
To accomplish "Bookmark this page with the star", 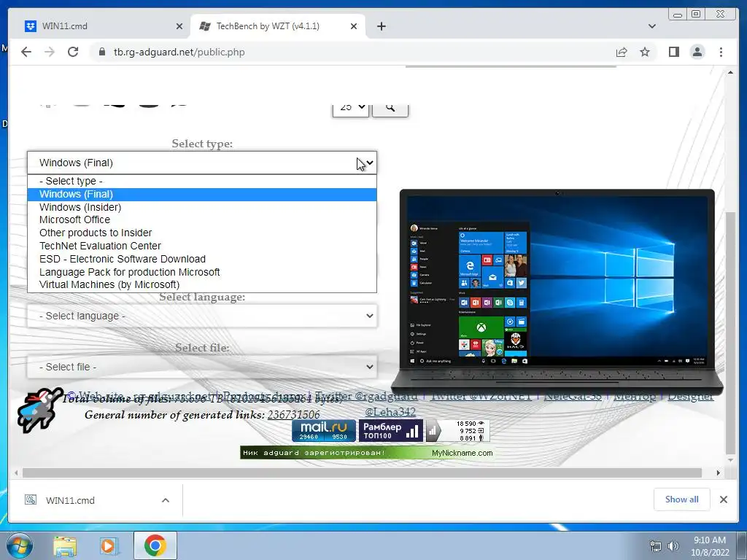I will (x=645, y=52).
